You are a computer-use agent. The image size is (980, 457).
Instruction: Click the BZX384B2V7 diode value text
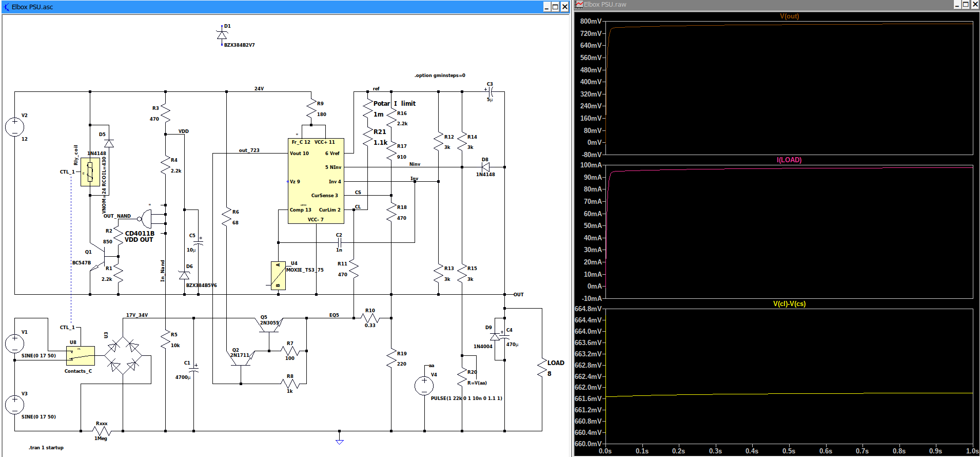[240, 45]
